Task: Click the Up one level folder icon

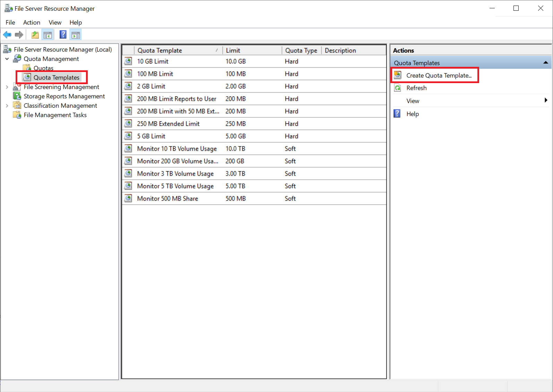Action: [35, 35]
